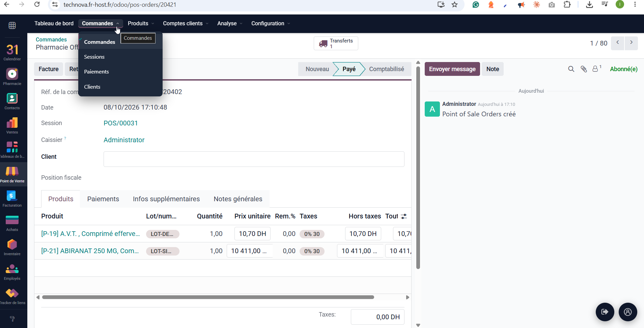Click the attachments paperclip icon
This screenshot has height=328, width=644.
pyautogui.click(x=584, y=69)
